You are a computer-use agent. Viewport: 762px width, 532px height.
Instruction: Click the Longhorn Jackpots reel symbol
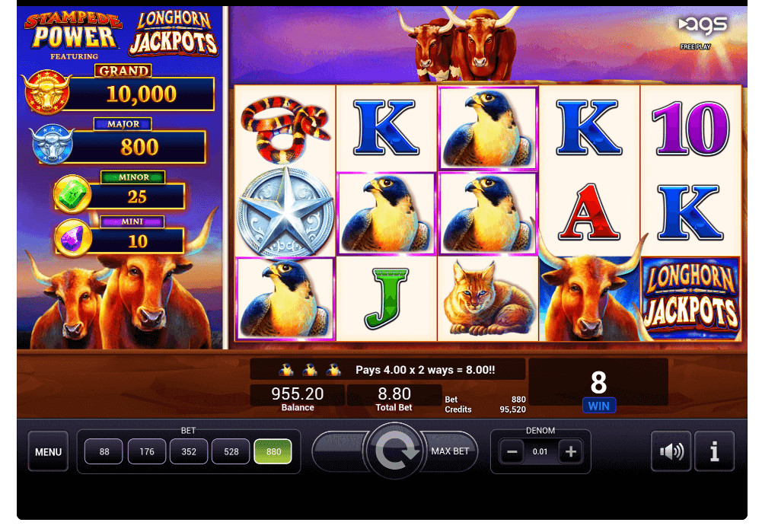pos(690,299)
